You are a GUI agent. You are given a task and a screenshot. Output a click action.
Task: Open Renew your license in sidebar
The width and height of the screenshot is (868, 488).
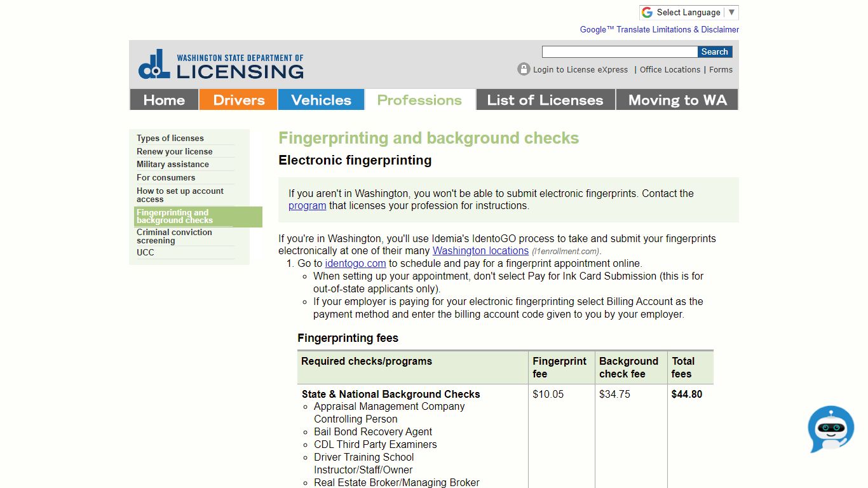click(175, 151)
